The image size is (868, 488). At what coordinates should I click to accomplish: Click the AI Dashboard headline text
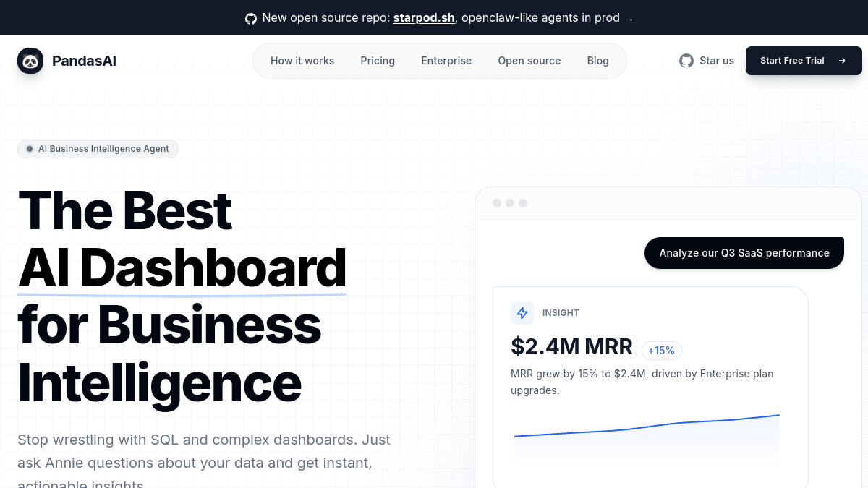[x=182, y=269]
